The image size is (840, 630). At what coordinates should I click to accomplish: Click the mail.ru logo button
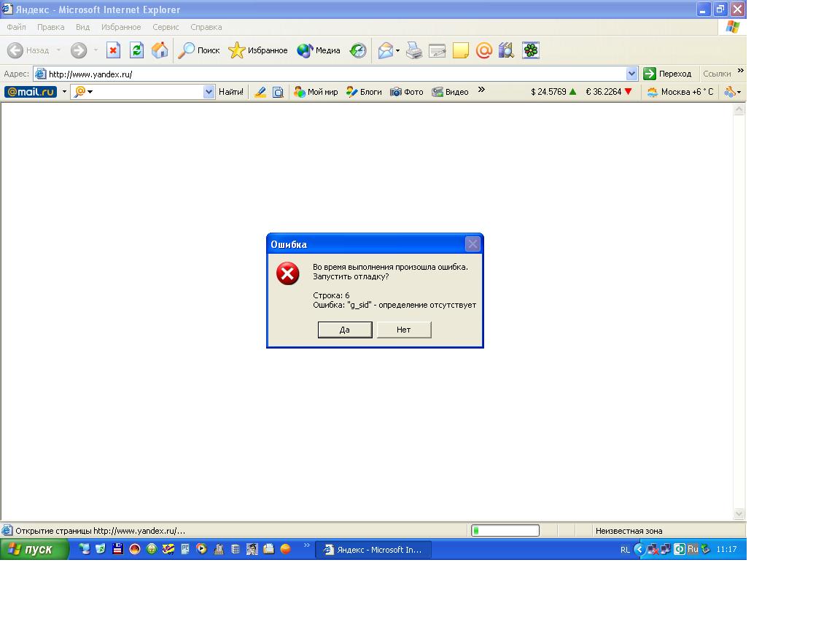[31, 92]
